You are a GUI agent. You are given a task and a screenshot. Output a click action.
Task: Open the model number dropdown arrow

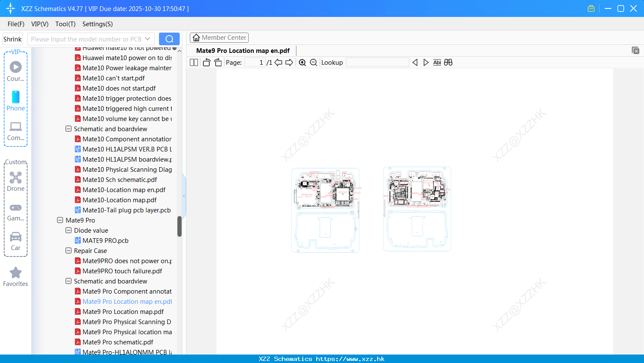point(148,39)
